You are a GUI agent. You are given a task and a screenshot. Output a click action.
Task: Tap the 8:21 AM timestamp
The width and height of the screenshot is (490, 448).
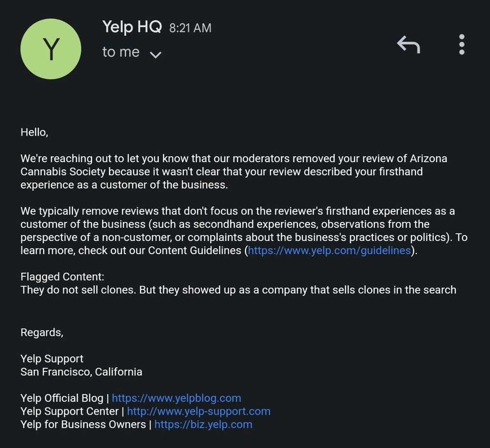click(x=190, y=28)
